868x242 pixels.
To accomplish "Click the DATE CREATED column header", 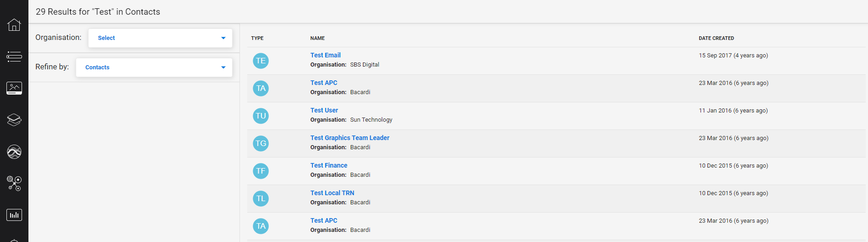I will click(716, 38).
